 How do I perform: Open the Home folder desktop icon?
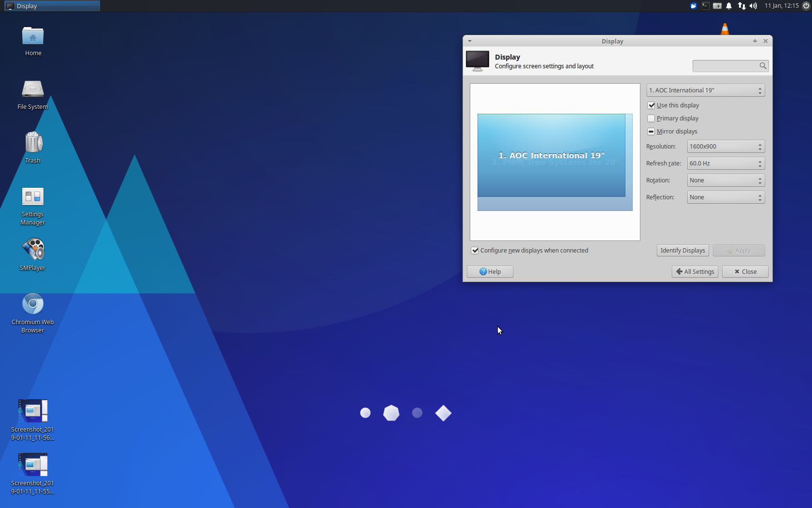tap(33, 37)
